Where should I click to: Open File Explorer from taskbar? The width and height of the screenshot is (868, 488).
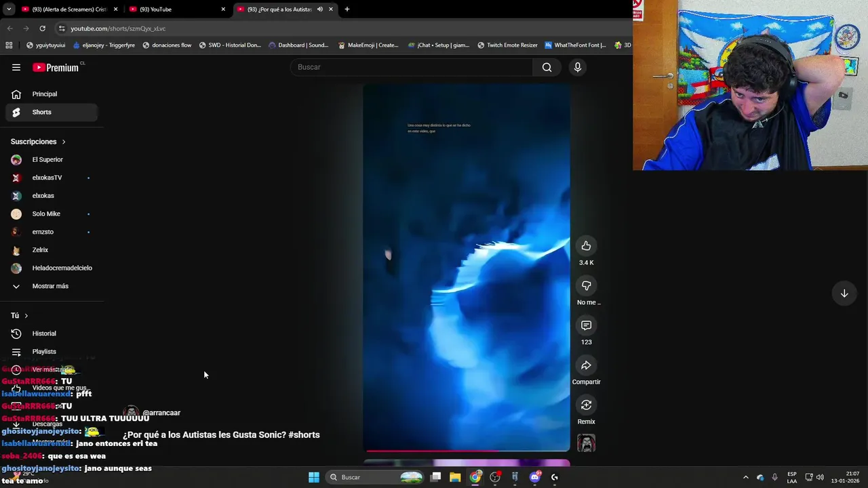(x=455, y=477)
